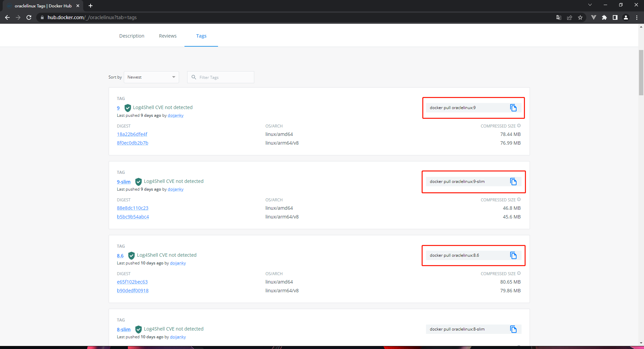Open doijanky profile link under tag 8-slim

pos(178,337)
